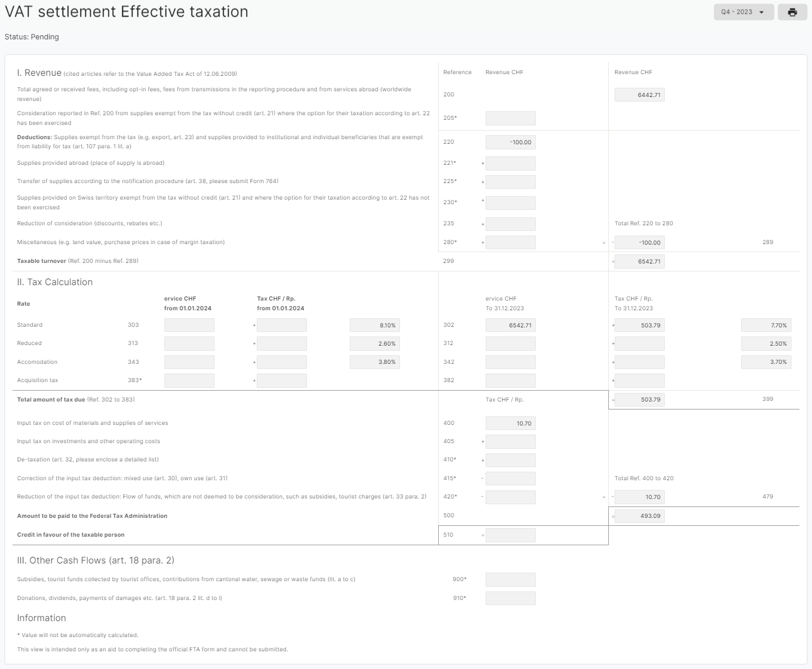
Task: Select the Ref. 302 service amount 6542.71
Action: pyautogui.click(x=510, y=325)
